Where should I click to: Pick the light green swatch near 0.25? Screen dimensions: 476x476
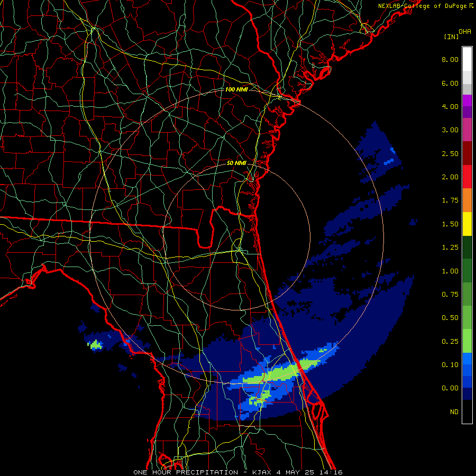[x=467, y=341]
